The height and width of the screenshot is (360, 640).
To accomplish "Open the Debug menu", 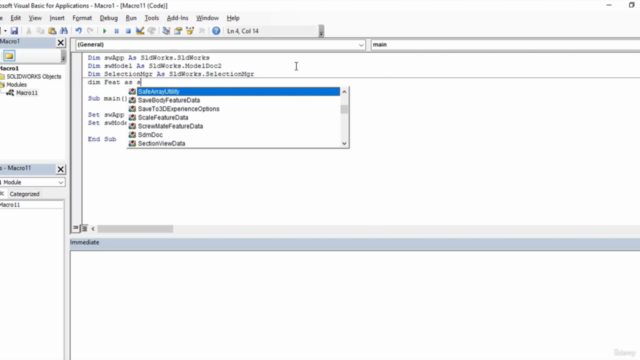I will coord(109,18).
